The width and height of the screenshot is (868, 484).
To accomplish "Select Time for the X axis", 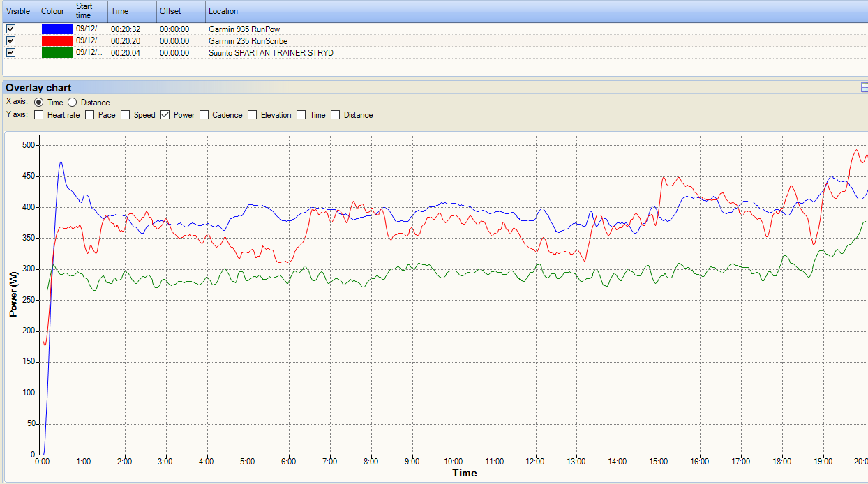I will coord(39,103).
